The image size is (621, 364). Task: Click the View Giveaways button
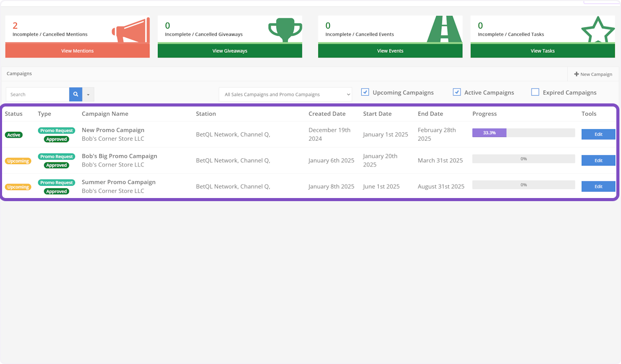(x=230, y=51)
